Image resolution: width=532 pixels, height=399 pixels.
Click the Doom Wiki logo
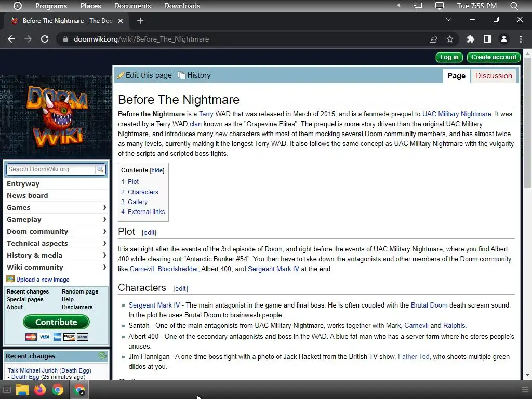coord(57,116)
